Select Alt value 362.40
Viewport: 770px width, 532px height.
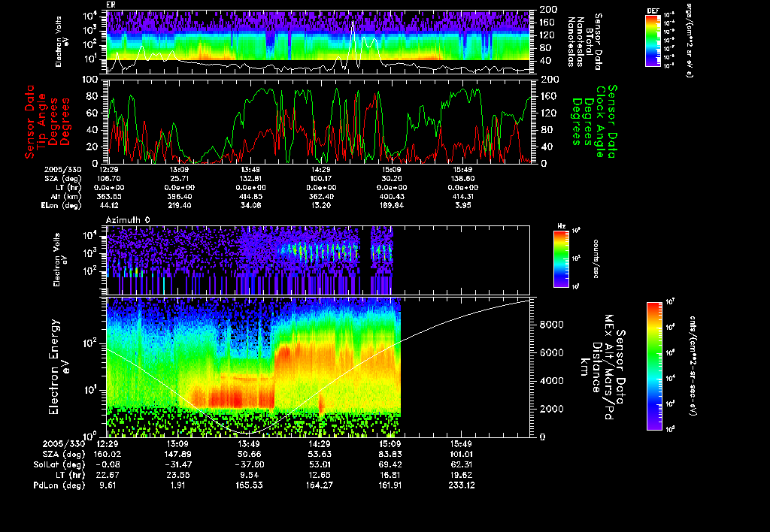click(321, 196)
